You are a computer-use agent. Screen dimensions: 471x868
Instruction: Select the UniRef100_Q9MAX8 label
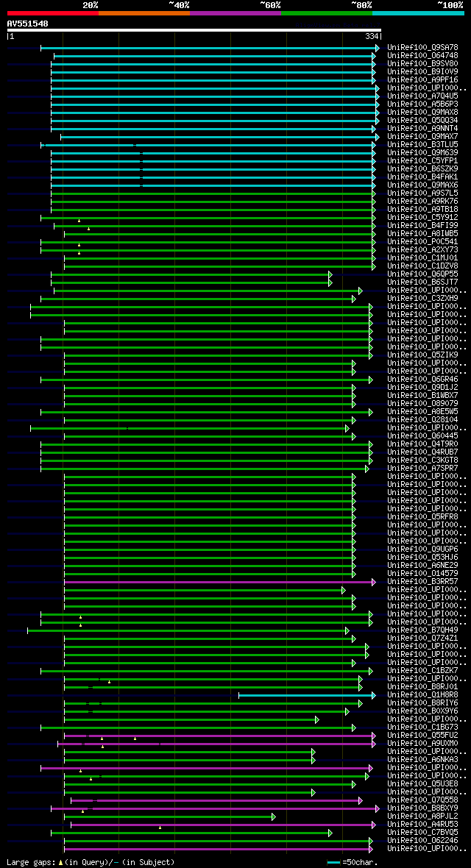(x=422, y=113)
